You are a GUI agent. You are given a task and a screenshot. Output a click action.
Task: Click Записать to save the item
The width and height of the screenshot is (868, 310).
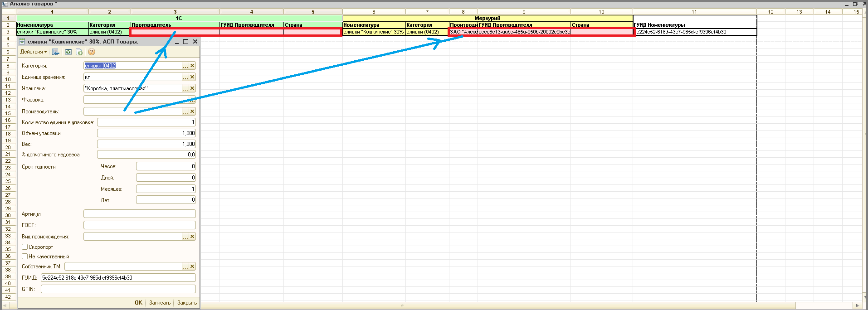[160, 303]
